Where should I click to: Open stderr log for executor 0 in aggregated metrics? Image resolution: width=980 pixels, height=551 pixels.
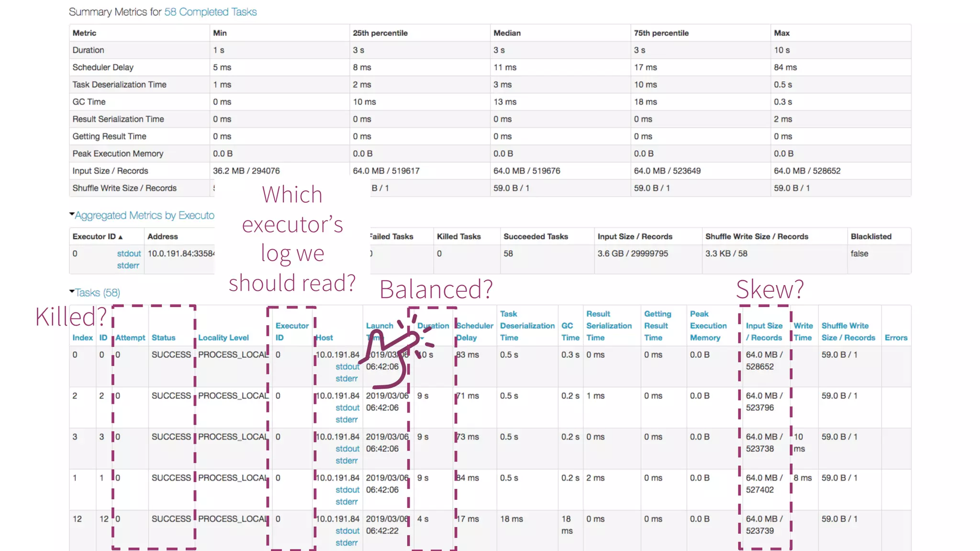coord(128,265)
